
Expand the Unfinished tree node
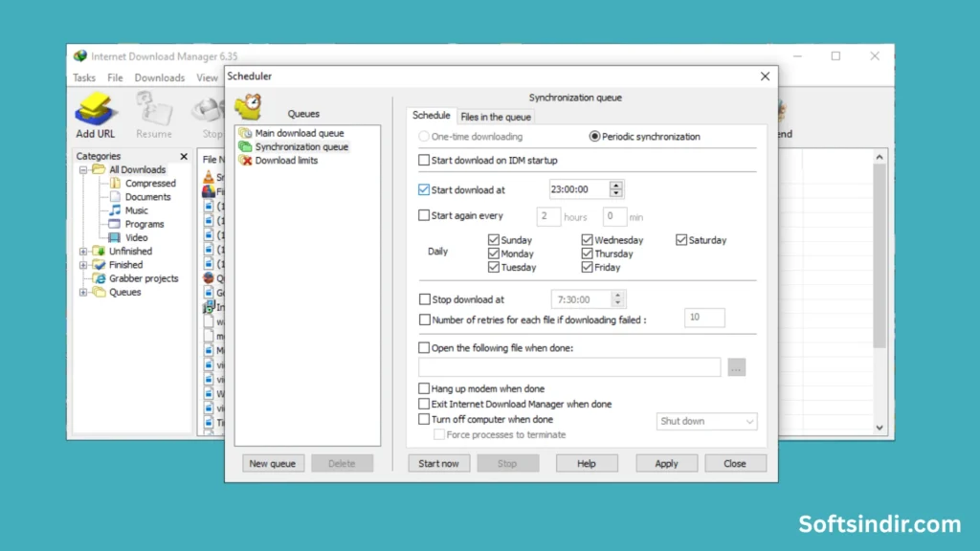(84, 252)
